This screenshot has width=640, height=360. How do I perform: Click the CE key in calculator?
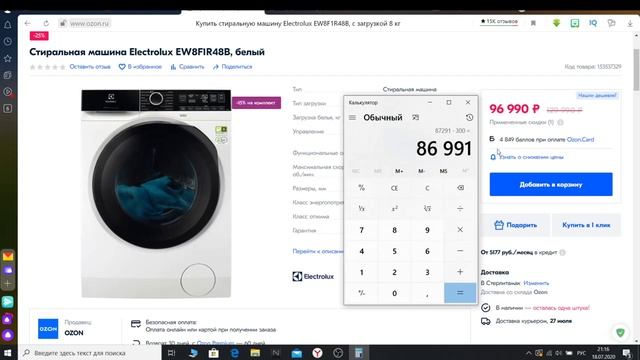[394, 188]
